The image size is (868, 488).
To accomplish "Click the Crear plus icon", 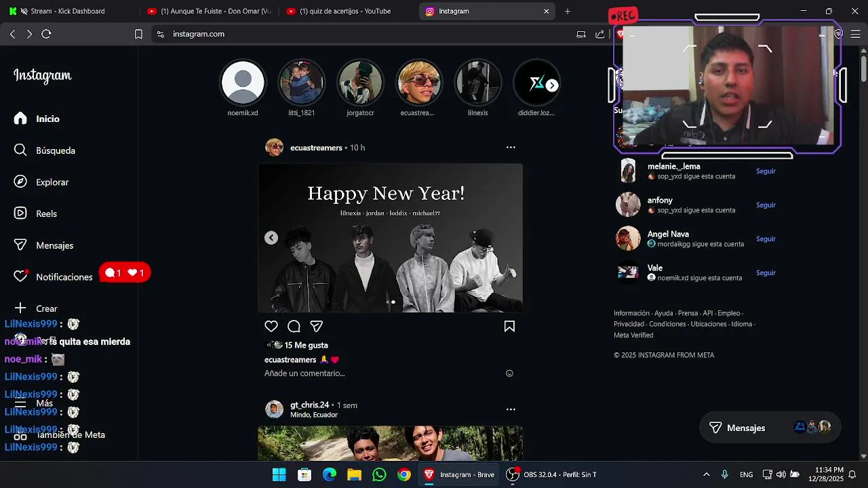I will tap(20, 308).
